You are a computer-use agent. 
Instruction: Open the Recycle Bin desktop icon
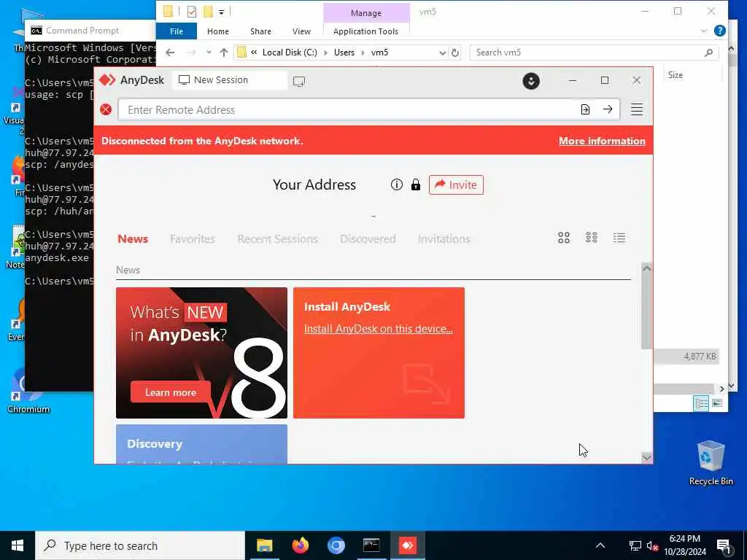tap(711, 463)
